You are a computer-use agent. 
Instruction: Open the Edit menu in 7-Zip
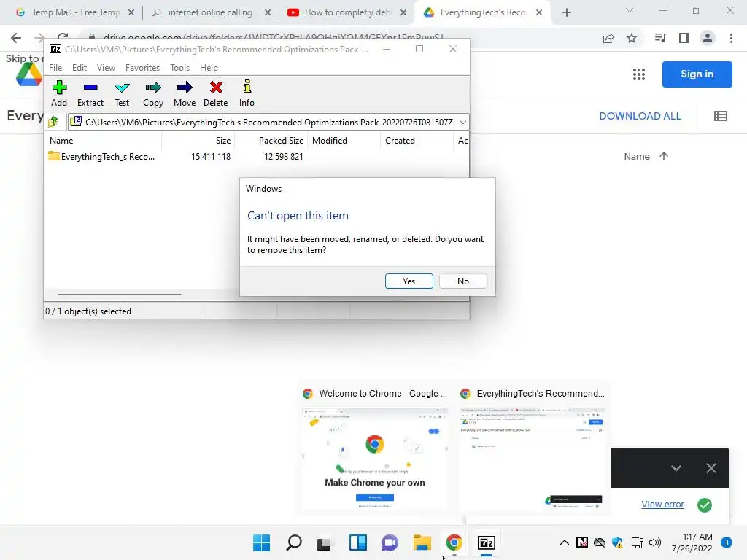[79, 68]
